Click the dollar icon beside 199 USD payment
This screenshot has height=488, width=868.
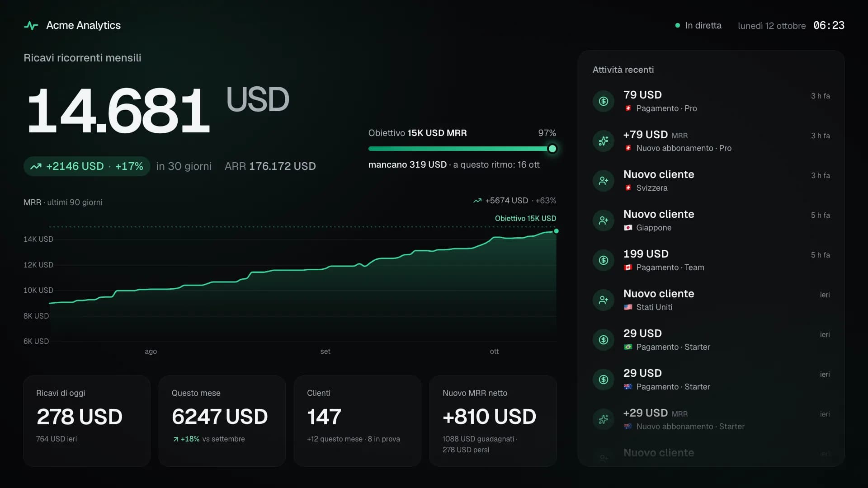click(x=604, y=260)
